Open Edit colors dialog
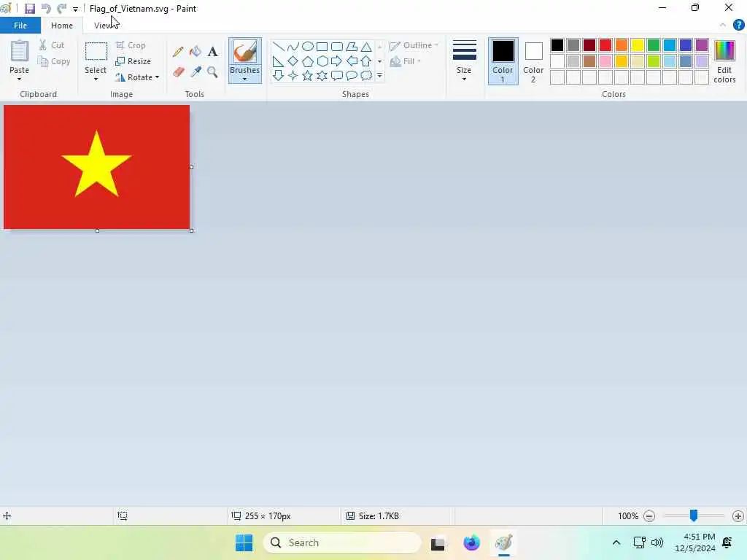This screenshot has height=560, width=747. pos(724,61)
